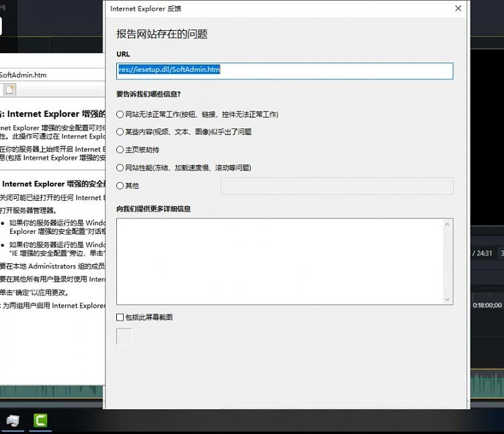504x434 pixels.
Task: Click the 0:18:00;00 timeline timecode
Action: (487, 305)
